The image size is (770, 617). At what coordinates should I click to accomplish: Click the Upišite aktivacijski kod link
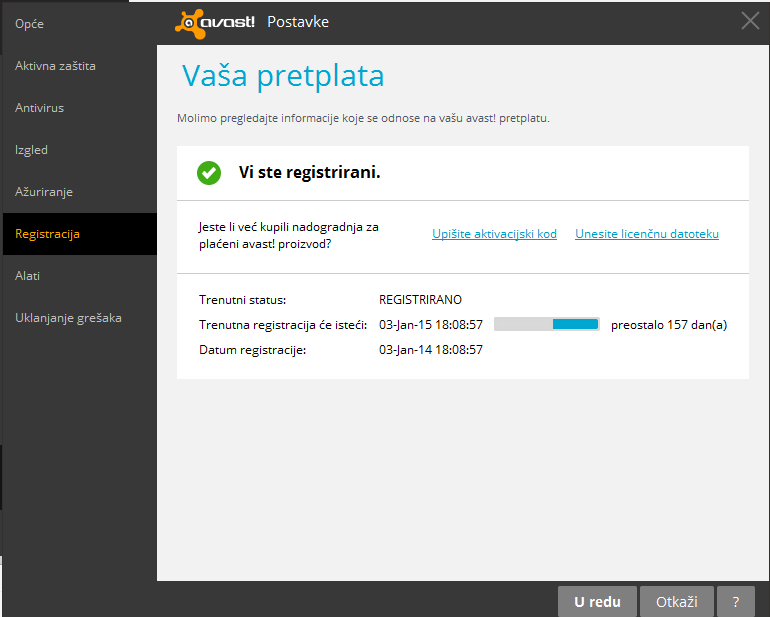(x=494, y=234)
